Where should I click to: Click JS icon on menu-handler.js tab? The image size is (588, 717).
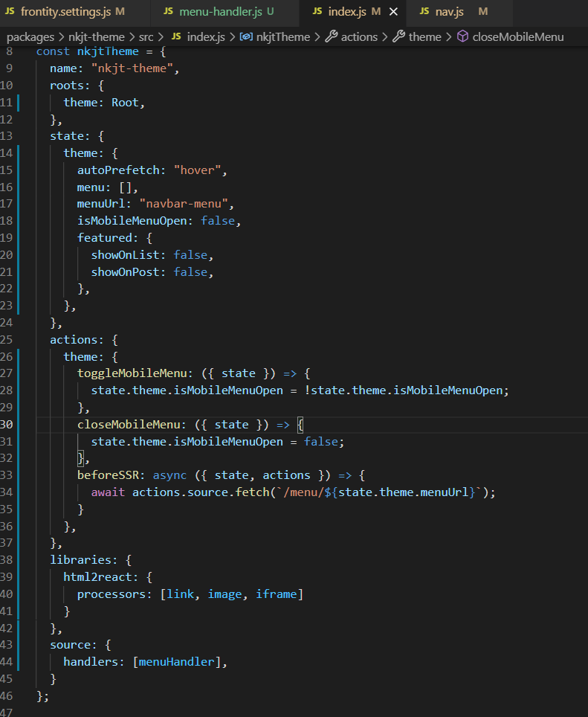pyautogui.click(x=168, y=12)
